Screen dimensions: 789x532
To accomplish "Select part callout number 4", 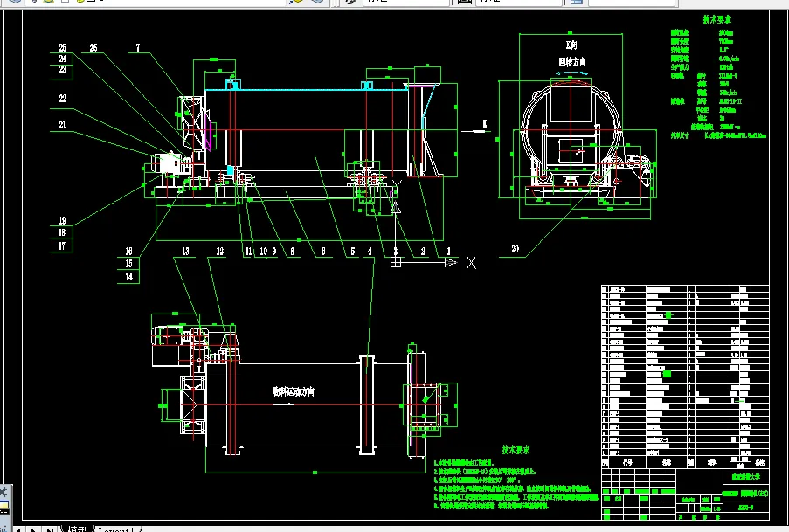I will 370,251.
